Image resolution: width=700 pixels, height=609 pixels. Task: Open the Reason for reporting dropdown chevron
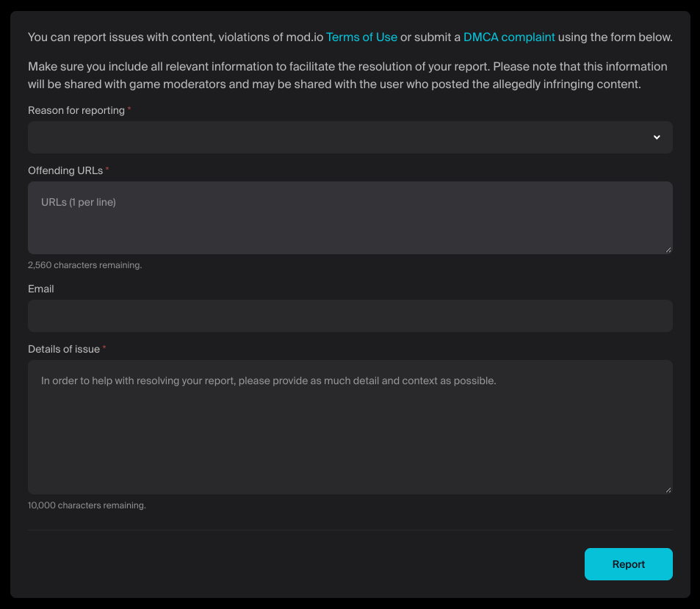656,137
